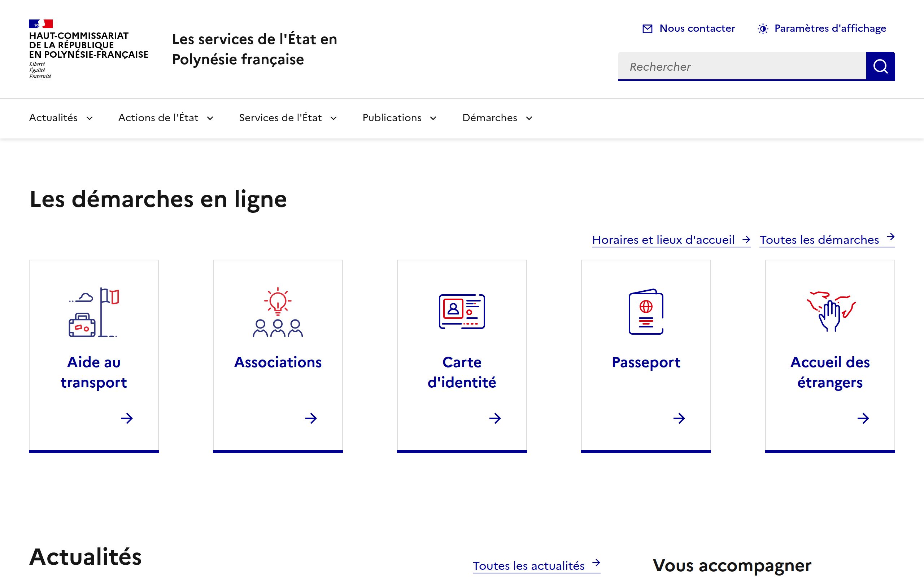This screenshot has height=577, width=924.
Task: Click the hands icon for Accueil des étrangers
Action: pyautogui.click(x=831, y=311)
